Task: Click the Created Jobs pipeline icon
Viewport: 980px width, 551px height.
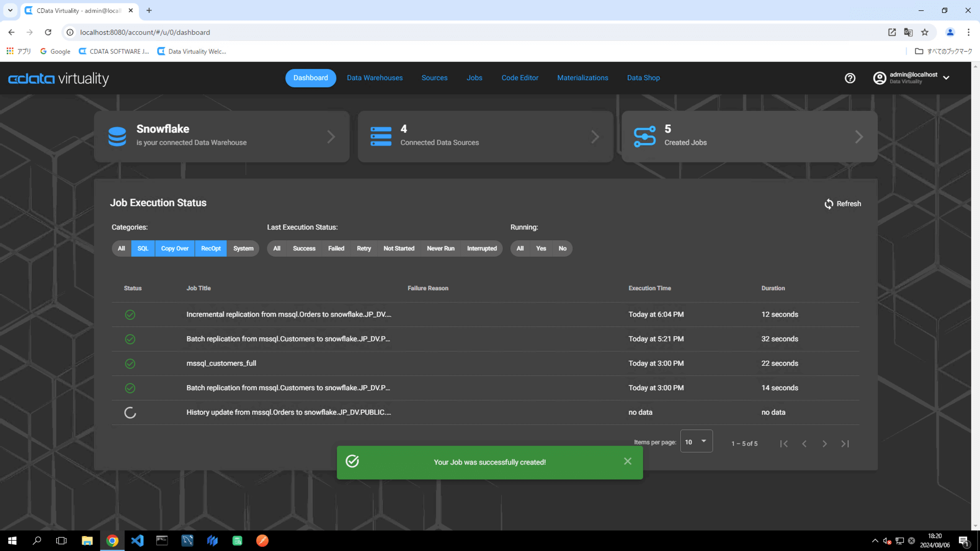Action: 645,137
